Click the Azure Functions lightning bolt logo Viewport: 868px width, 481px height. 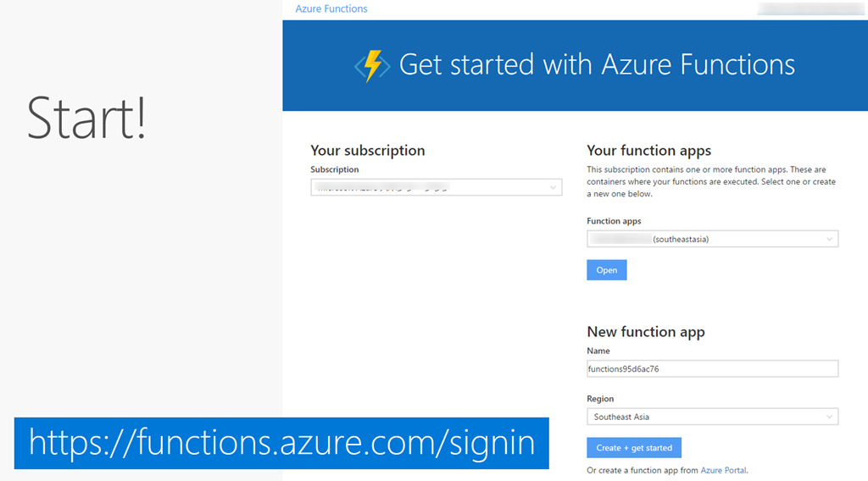(372, 65)
